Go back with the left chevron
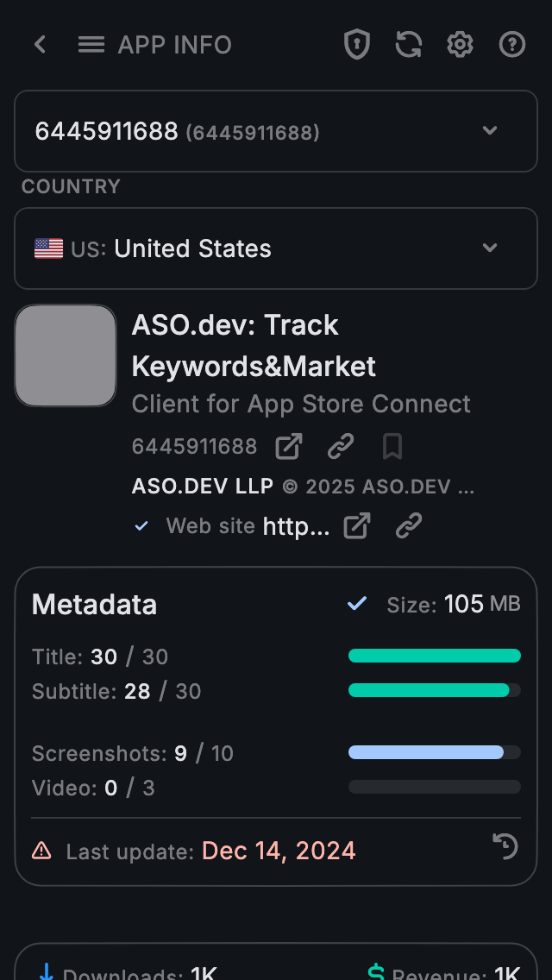The height and width of the screenshot is (980, 552). tap(40, 45)
